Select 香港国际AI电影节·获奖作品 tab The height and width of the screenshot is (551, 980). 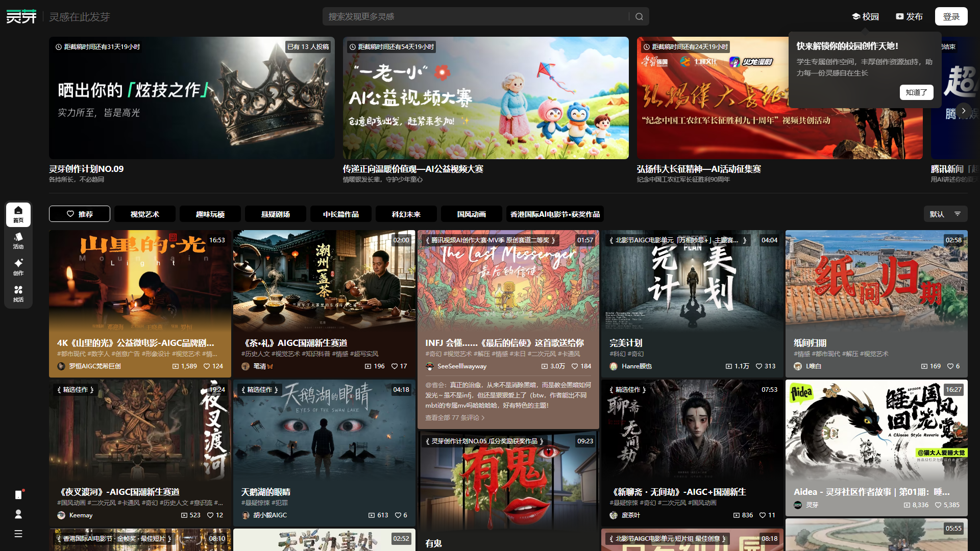click(555, 214)
